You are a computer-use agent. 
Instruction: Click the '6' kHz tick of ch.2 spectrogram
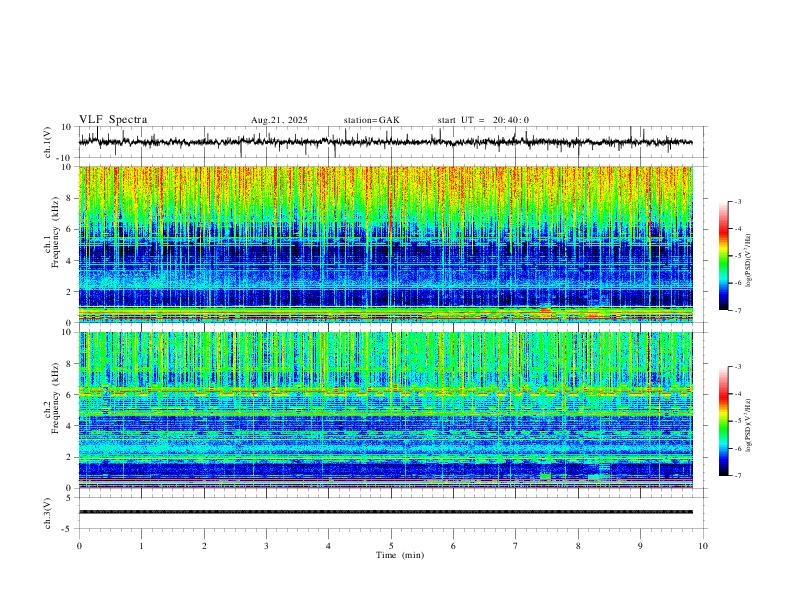[x=69, y=394]
